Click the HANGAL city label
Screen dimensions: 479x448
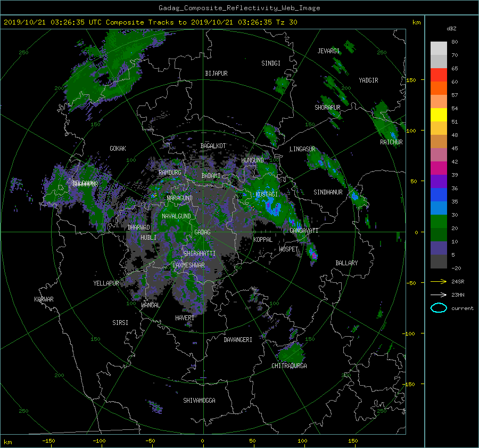[150, 305]
